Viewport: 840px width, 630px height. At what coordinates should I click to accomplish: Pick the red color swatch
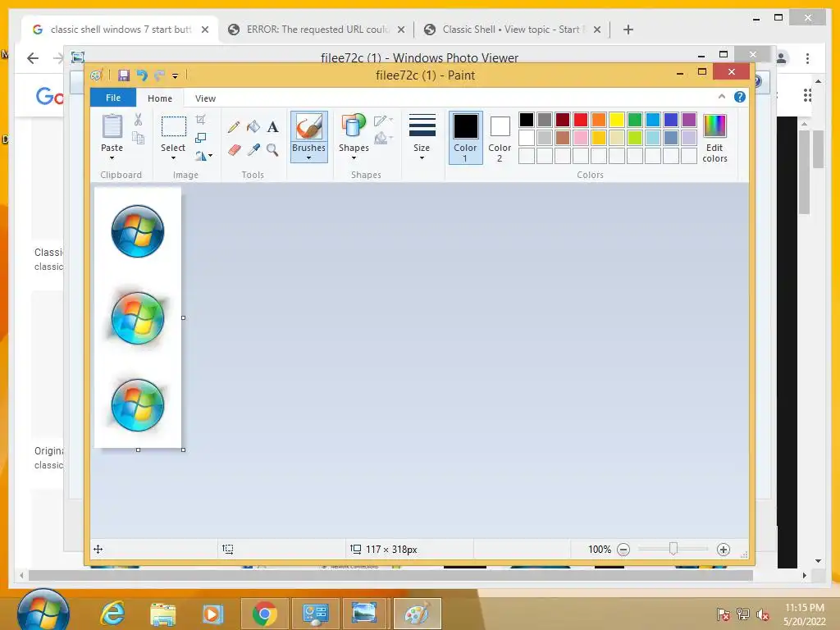(x=581, y=120)
